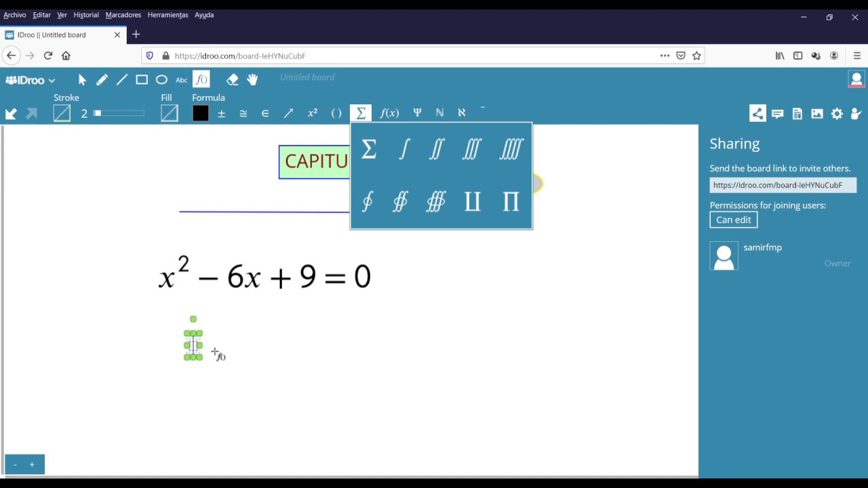Choose the ellipse shape tool
This screenshot has width=868, height=488.
161,80
